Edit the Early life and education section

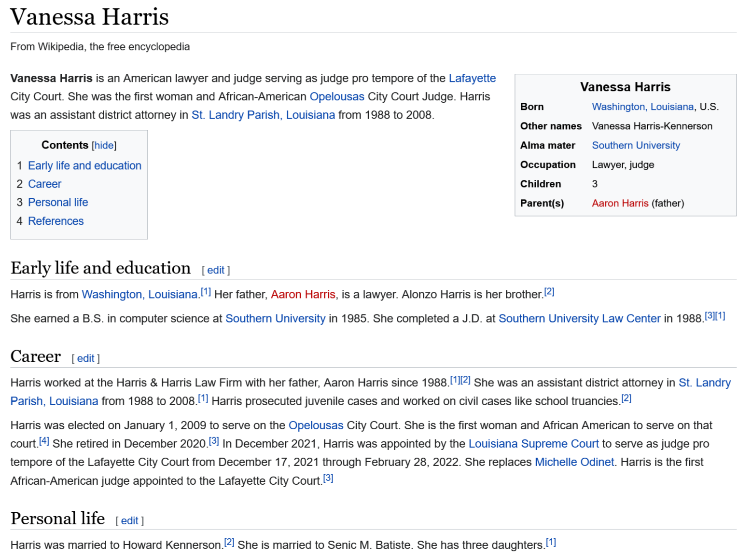point(215,270)
